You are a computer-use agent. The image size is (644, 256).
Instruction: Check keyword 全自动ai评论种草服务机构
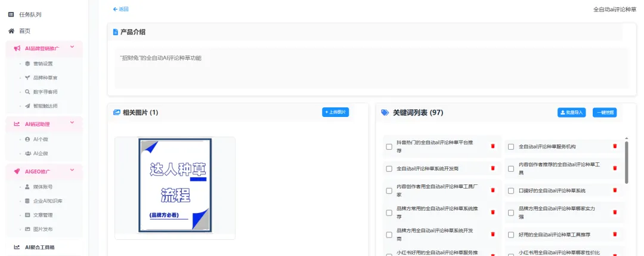coord(511,147)
